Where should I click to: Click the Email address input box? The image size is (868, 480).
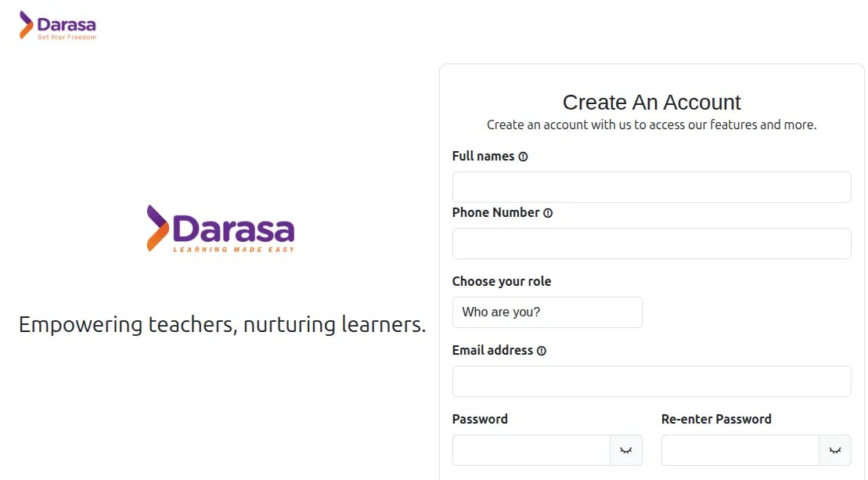click(651, 381)
